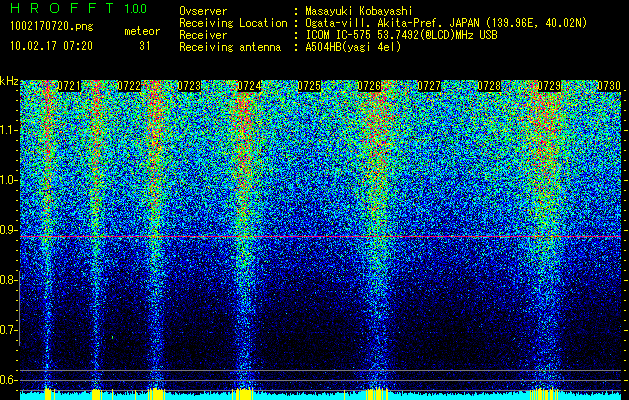The width and height of the screenshot is (629, 400).
Task: Click the 0.7 kHz axis label
Action: (x=8, y=330)
